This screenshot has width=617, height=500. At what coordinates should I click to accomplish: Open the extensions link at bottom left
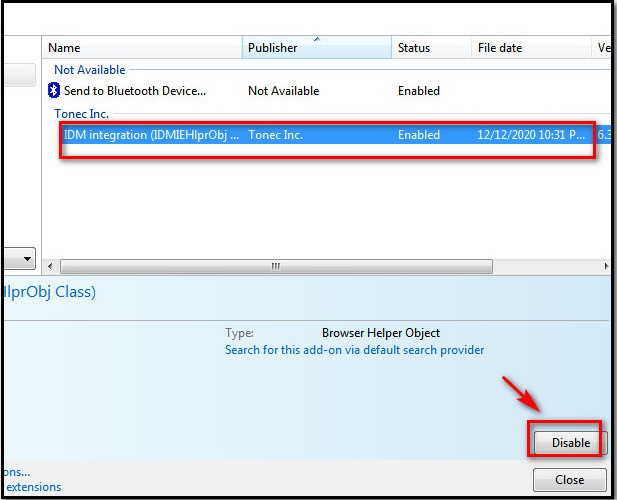[33, 487]
